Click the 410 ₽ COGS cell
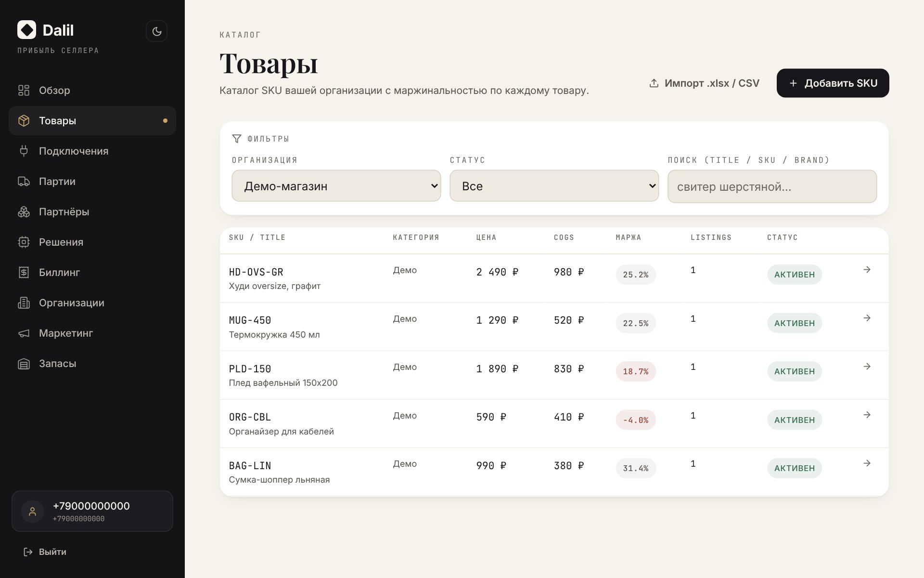The width and height of the screenshot is (924, 578). [569, 417]
